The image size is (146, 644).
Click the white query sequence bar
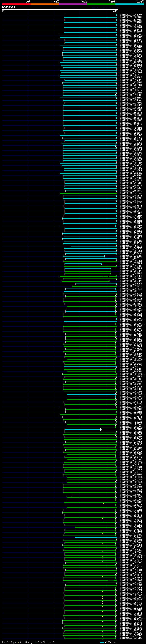coord(60,9)
